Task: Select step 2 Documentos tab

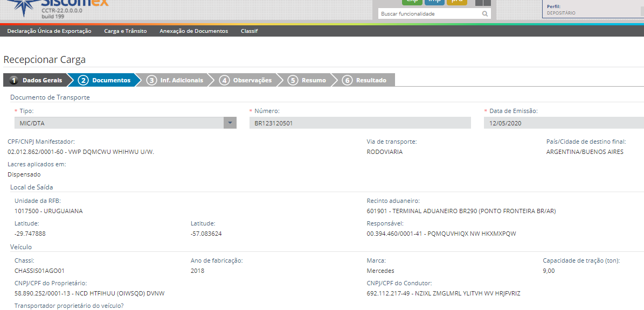Action: coord(105,80)
